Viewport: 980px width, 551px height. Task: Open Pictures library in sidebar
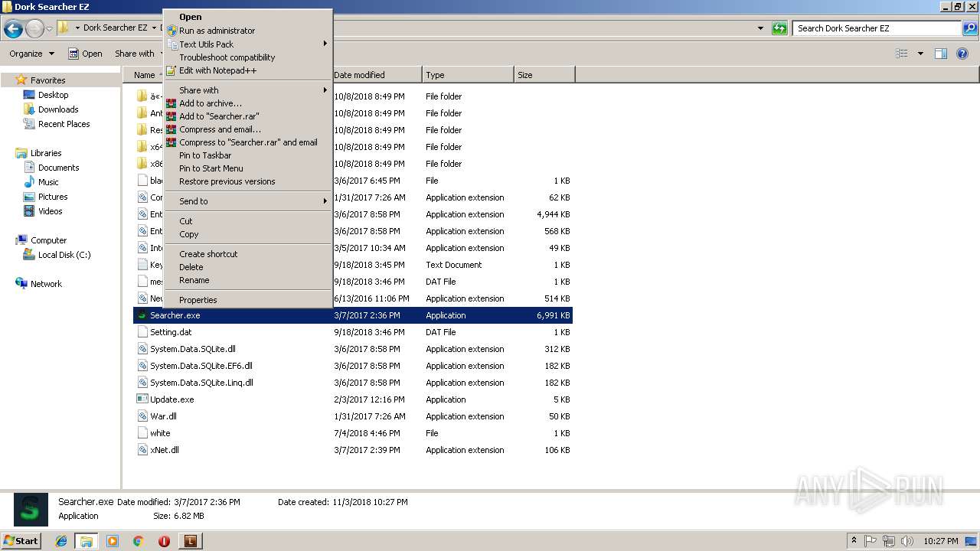[x=53, y=197]
